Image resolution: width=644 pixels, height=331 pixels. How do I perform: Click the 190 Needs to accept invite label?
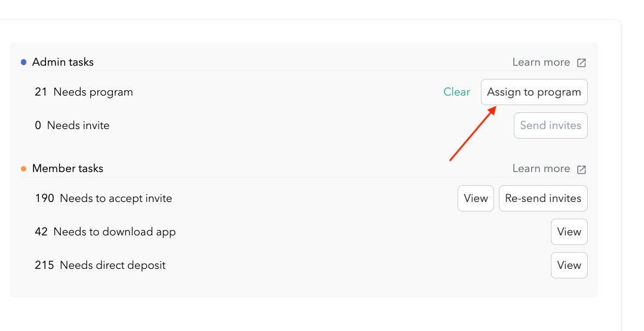(103, 198)
